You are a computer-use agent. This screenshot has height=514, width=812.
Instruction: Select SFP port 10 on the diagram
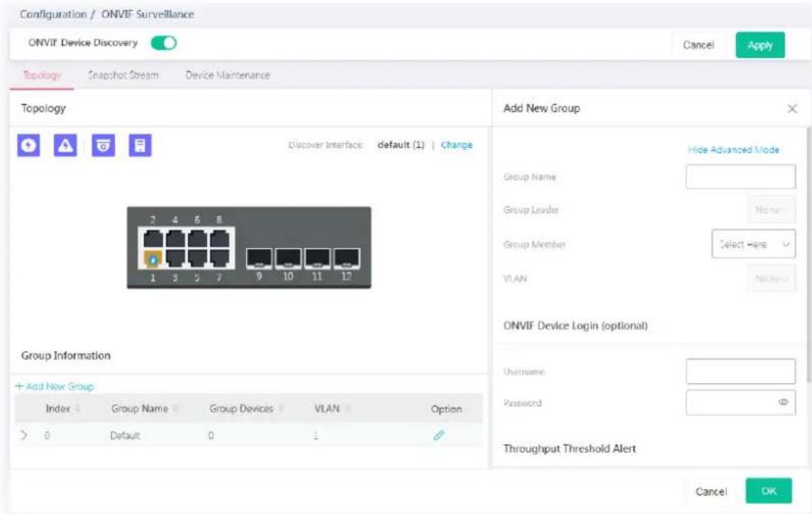tap(288, 258)
